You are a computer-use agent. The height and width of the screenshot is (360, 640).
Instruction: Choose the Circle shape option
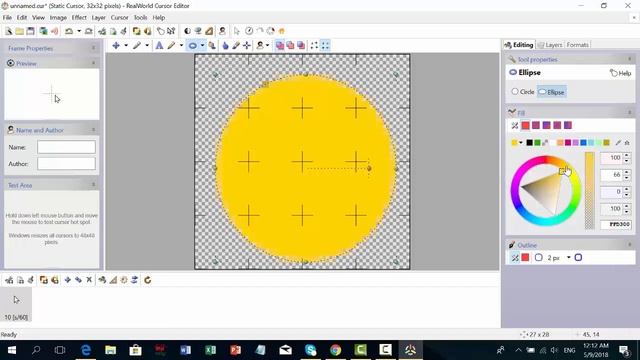[x=523, y=92]
